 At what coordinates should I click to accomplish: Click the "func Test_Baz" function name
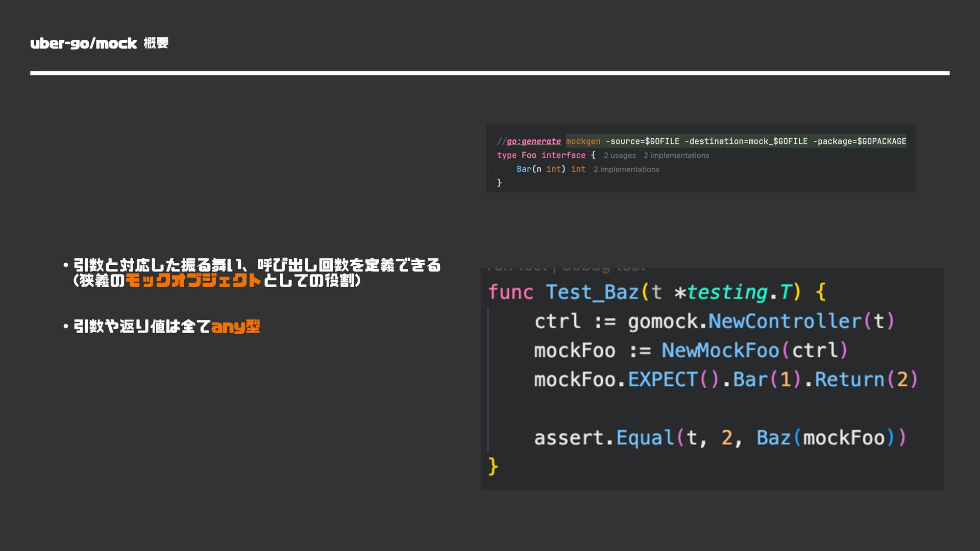tap(592, 292)
